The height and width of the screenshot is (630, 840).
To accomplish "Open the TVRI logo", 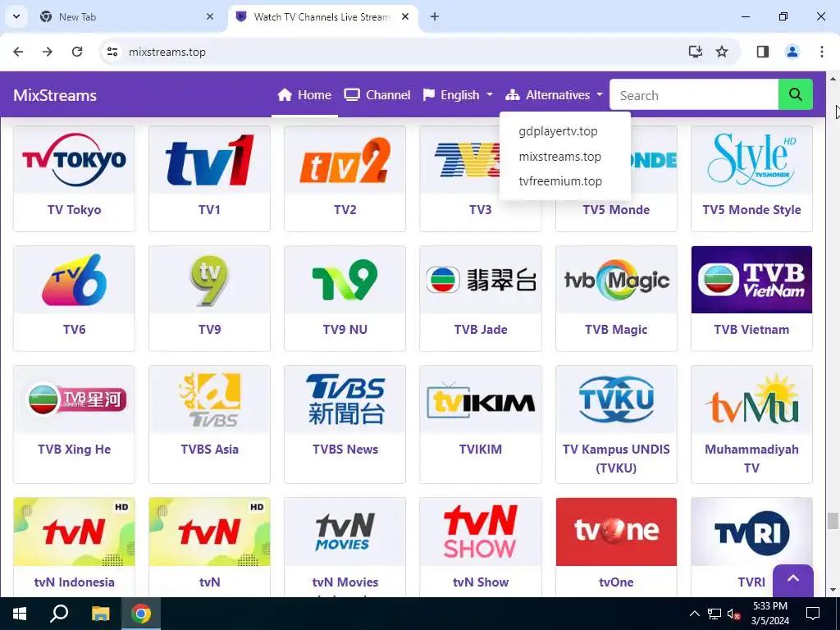I will click(x=751, y=532).
